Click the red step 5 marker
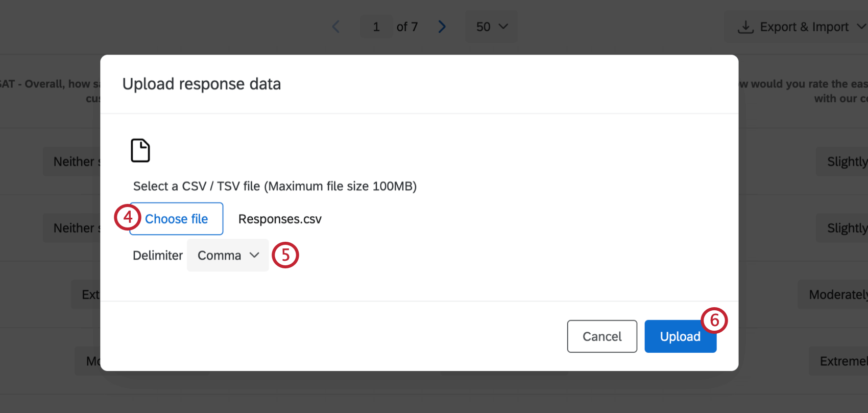Viewport: 868px width, 413px height. (285, 255)
